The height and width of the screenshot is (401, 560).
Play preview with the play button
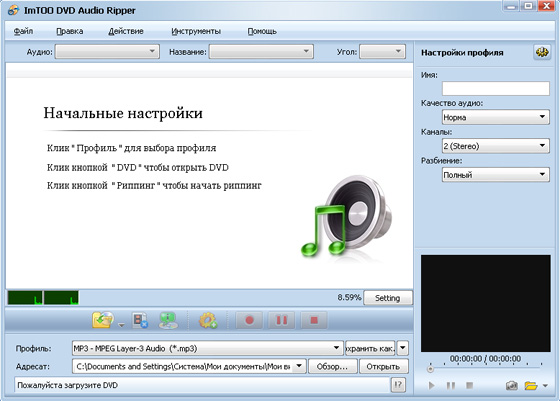[x=431, y=386]
